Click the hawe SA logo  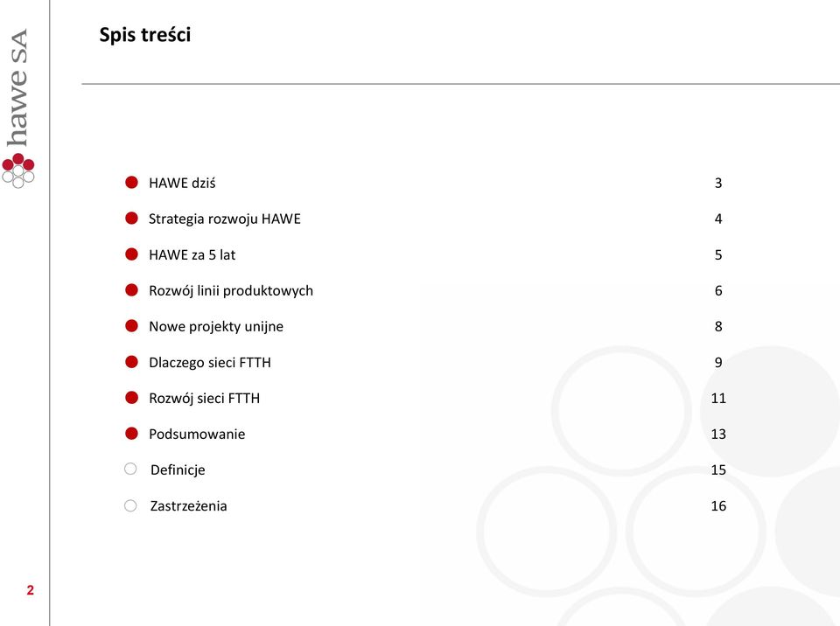18,108
